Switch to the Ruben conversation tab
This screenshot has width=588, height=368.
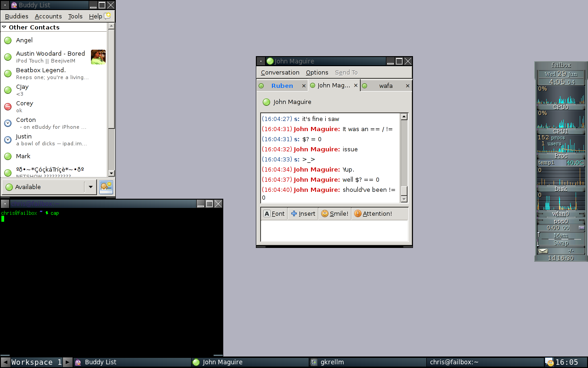(x=282, y=86)
